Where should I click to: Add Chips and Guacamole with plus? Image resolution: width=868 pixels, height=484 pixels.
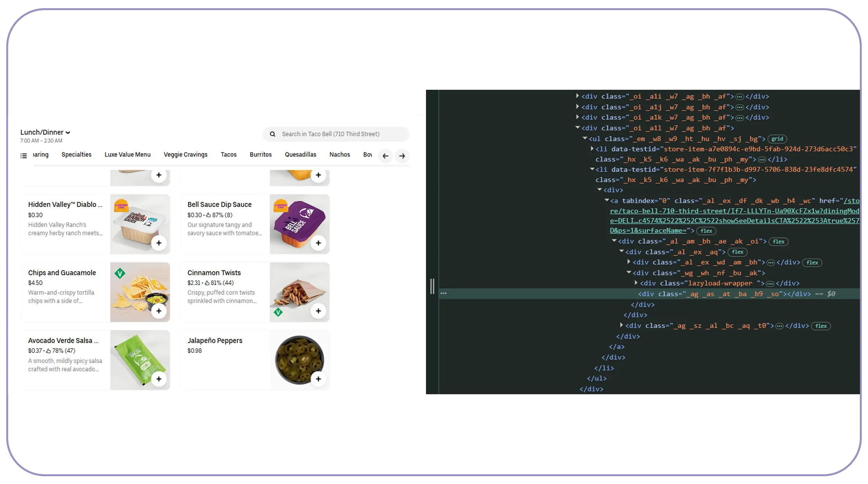(159, 311)
